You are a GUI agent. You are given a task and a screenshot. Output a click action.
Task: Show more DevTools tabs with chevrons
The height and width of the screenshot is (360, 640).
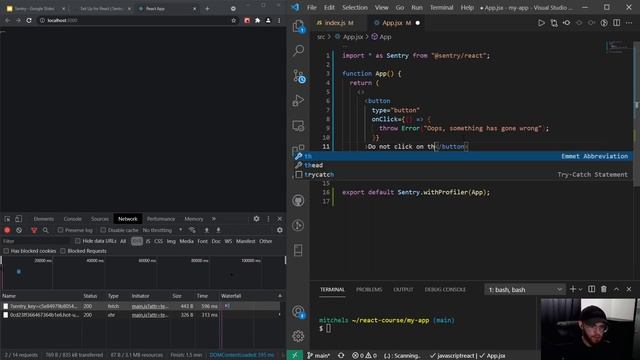213,219
